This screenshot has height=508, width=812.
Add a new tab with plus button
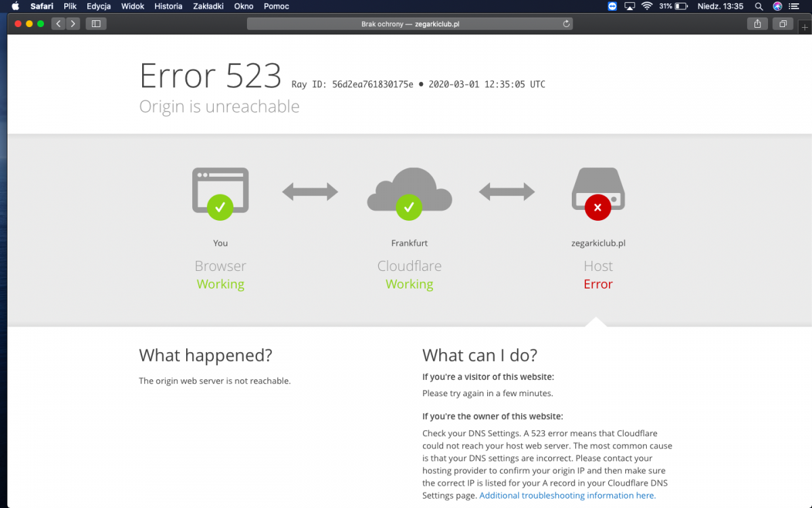pyautogui.click(x=805, y=27)
